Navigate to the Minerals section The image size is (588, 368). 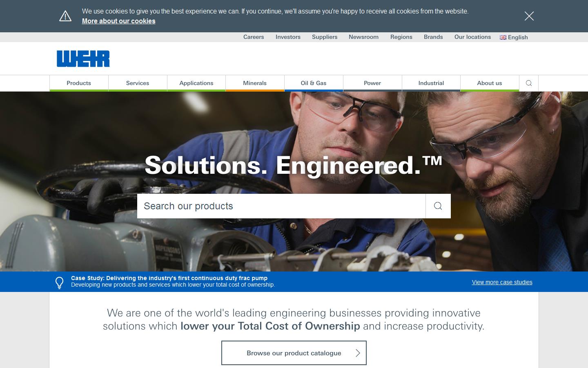point(255,83)
